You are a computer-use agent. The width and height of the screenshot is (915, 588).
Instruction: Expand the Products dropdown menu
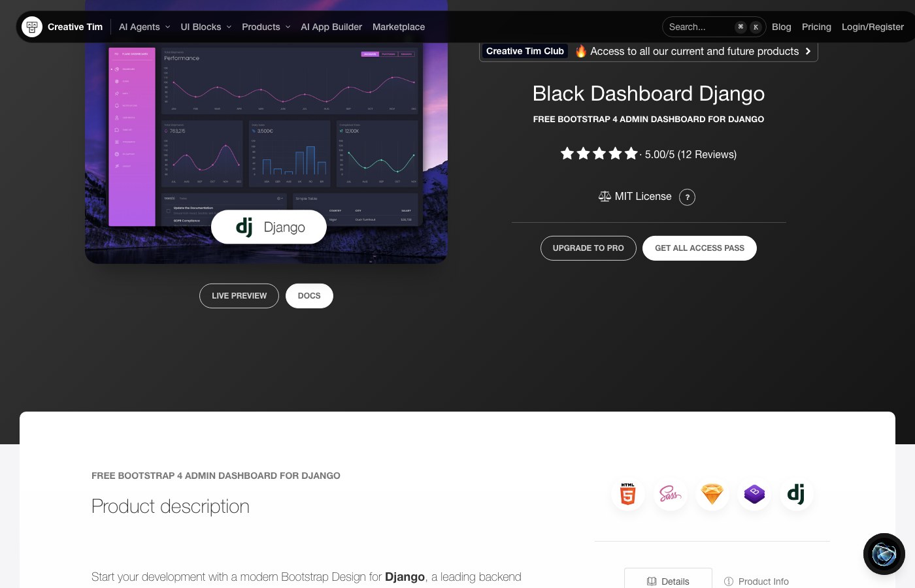tap(266, 27)
